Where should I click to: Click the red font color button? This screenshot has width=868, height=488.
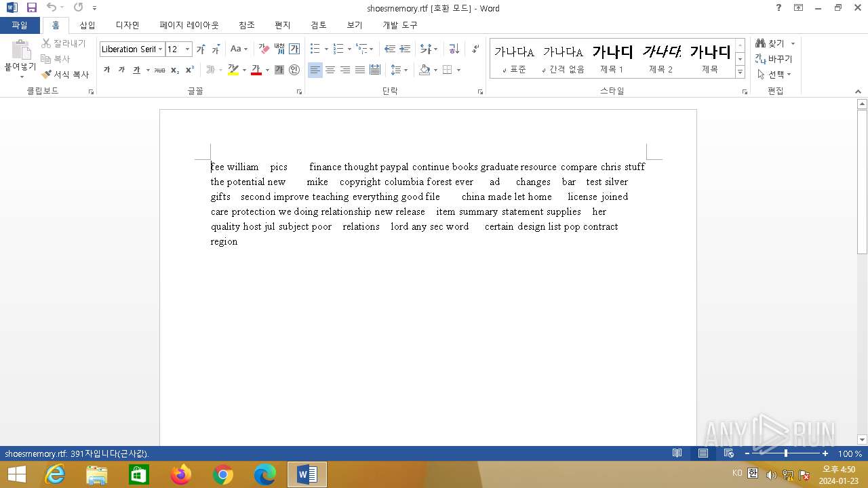pyautogui.click(x=256, y=70)
